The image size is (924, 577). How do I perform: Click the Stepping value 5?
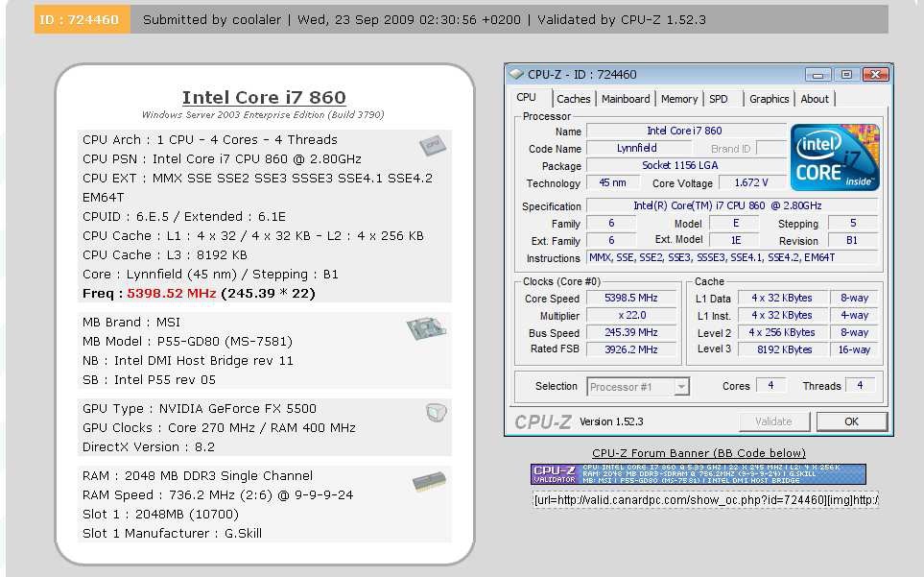(x=853, y=224)
